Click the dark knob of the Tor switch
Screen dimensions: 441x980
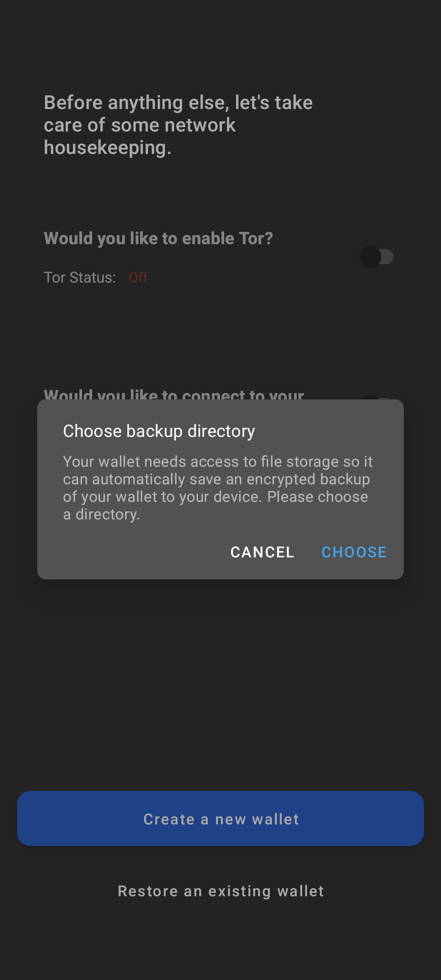coord(370,257)
